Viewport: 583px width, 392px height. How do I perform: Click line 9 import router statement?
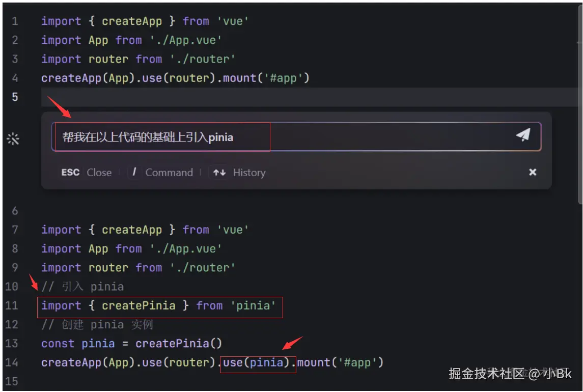pos(138,268)
